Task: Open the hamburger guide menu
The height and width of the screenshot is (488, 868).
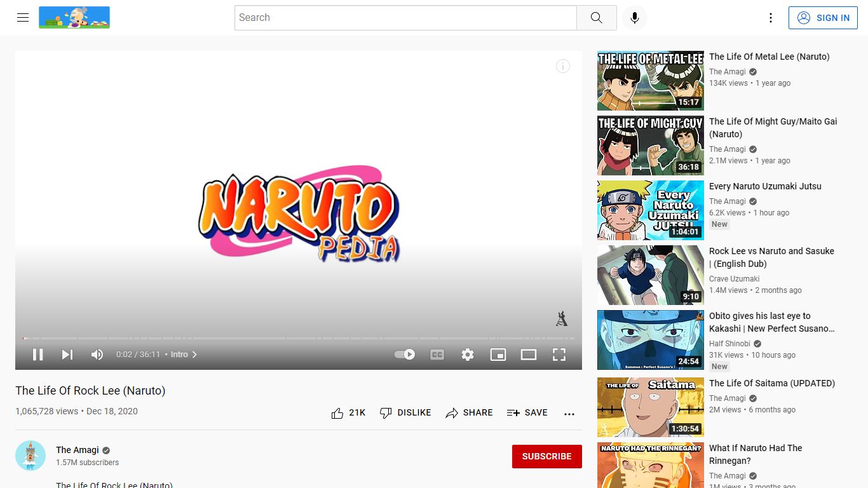Action: [23, 18]
